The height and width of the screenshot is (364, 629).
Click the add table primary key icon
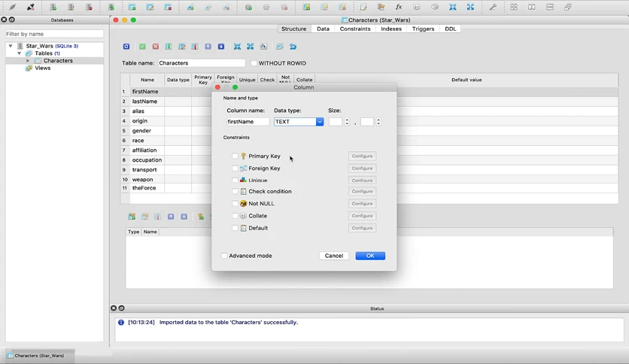pyautogui.click(x=201, y=217)
